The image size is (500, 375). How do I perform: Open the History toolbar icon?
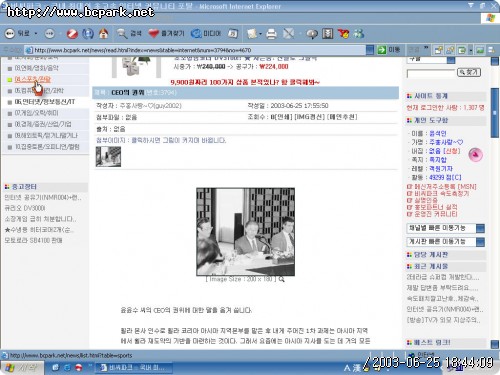coord(233,33)
